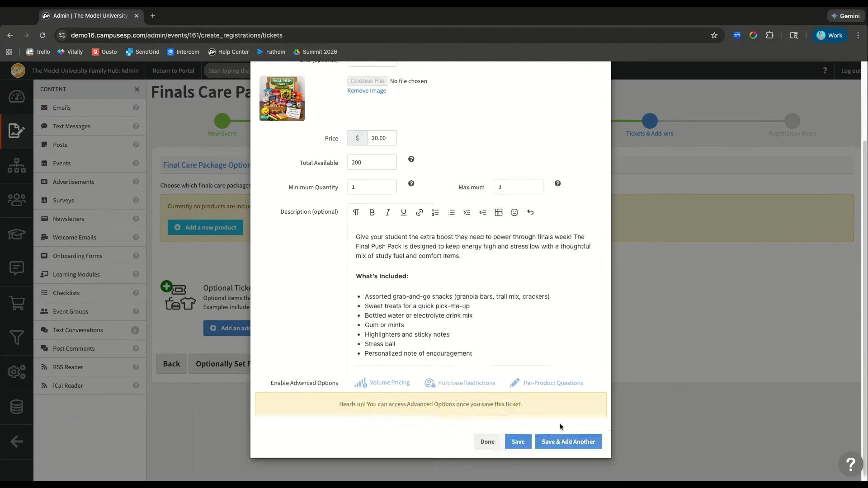Click the Remove Image link
This screenshot has height=488, width=868.
pos(366,91)
